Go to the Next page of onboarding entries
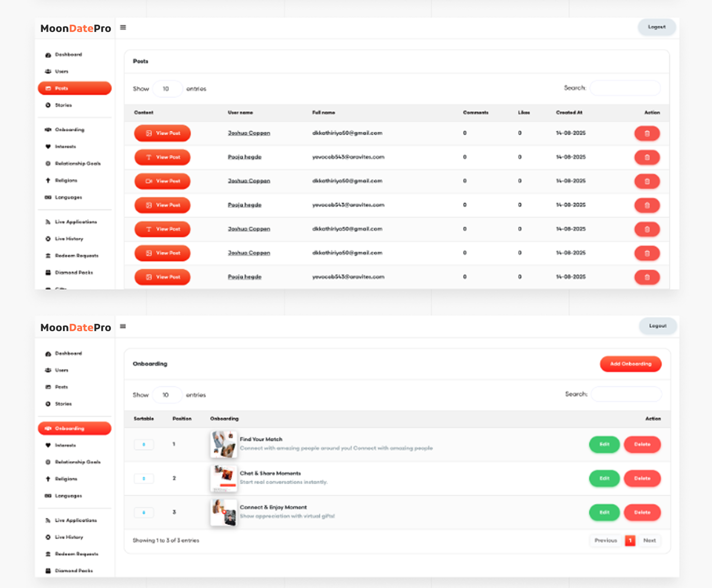 pyautogui.click(x=650, y=541)
